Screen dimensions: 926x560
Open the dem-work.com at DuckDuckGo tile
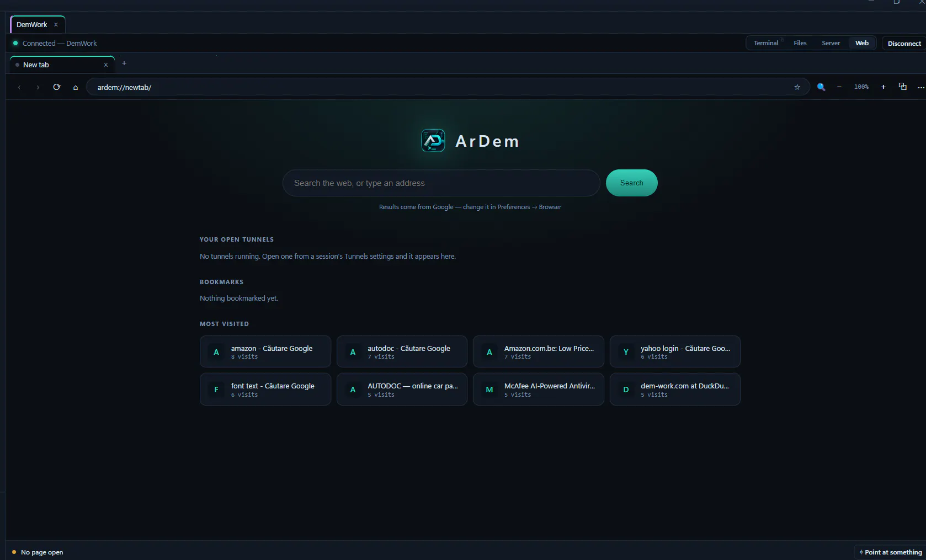[x=675, y=390]
